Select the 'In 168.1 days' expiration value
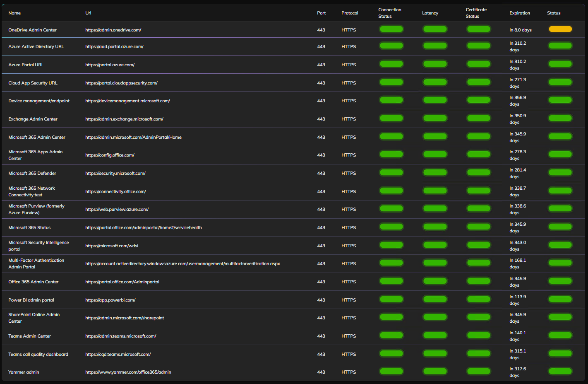The height and width of the screenshot is (384, 588). (x=518, y=263)
